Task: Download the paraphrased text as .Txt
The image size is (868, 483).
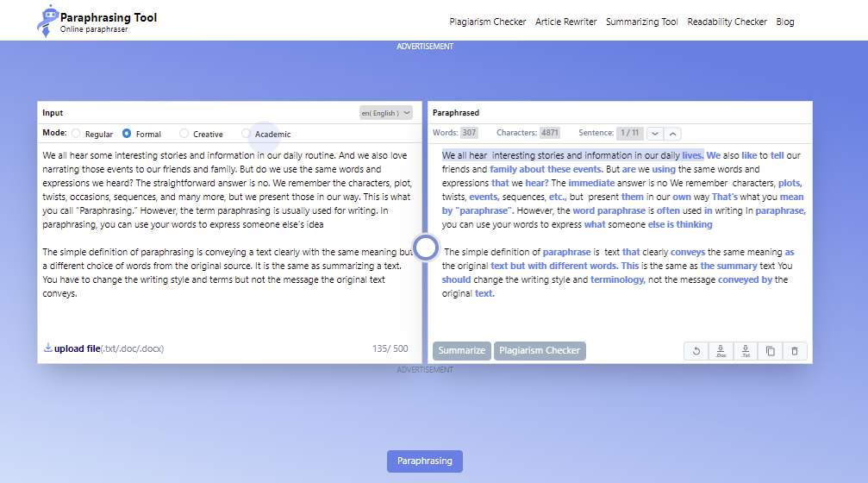Action: pyautogui.click(x=746, y=351)
